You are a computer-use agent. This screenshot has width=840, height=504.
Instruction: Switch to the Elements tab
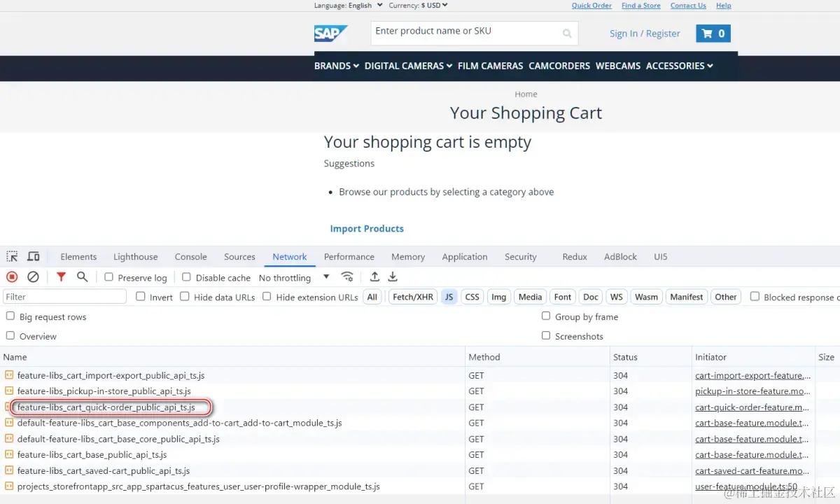pos(78,257)
